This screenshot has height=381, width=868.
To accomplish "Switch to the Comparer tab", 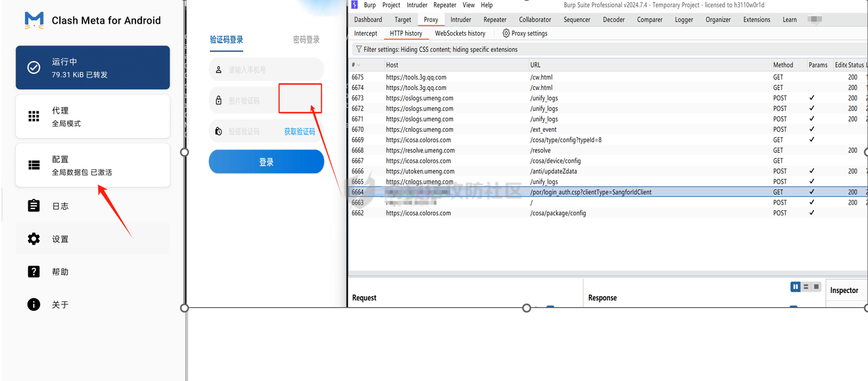I will 650,19.
